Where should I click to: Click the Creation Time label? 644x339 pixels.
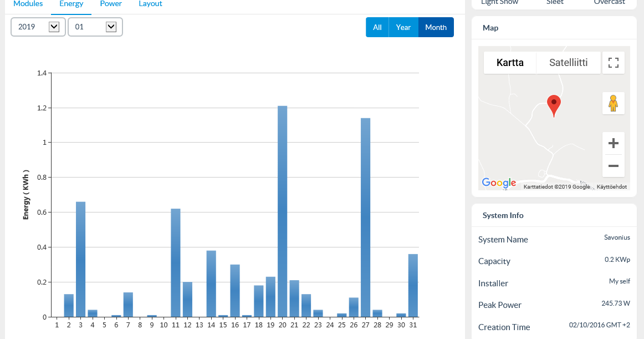coord(504,327)
